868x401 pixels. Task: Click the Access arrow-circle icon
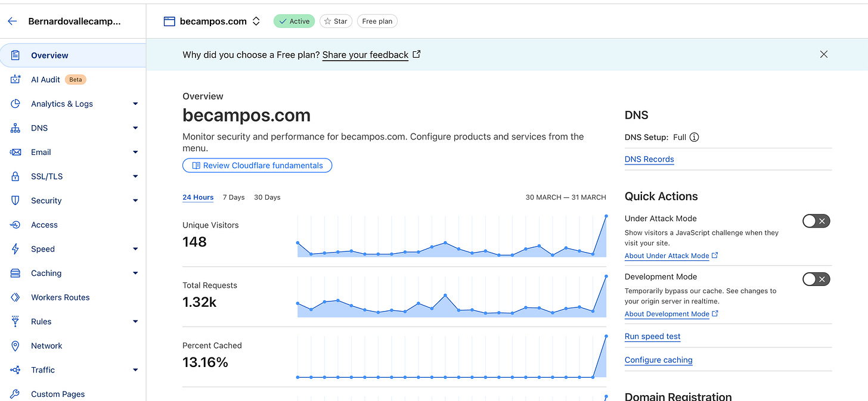click(15, 225)
